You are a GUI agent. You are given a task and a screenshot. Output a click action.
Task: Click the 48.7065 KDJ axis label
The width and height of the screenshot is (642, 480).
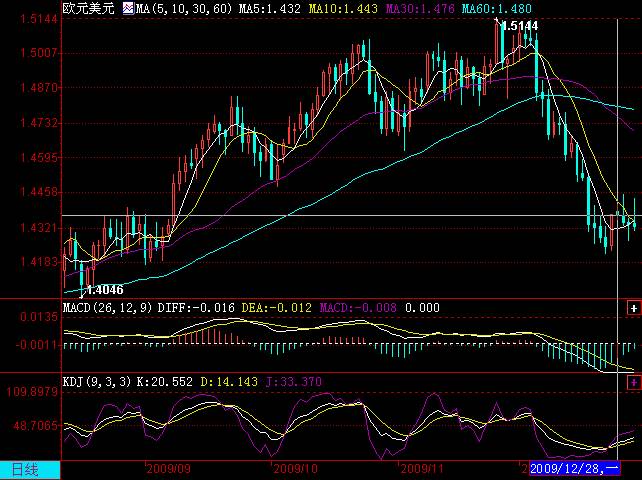click(36, 426)
